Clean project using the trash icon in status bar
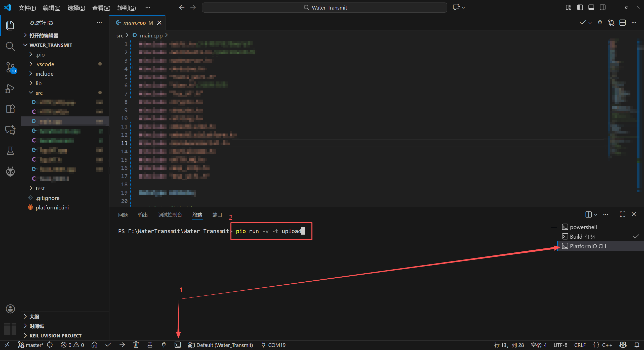This screenshot has width=644, height=350. click(136, 345)
